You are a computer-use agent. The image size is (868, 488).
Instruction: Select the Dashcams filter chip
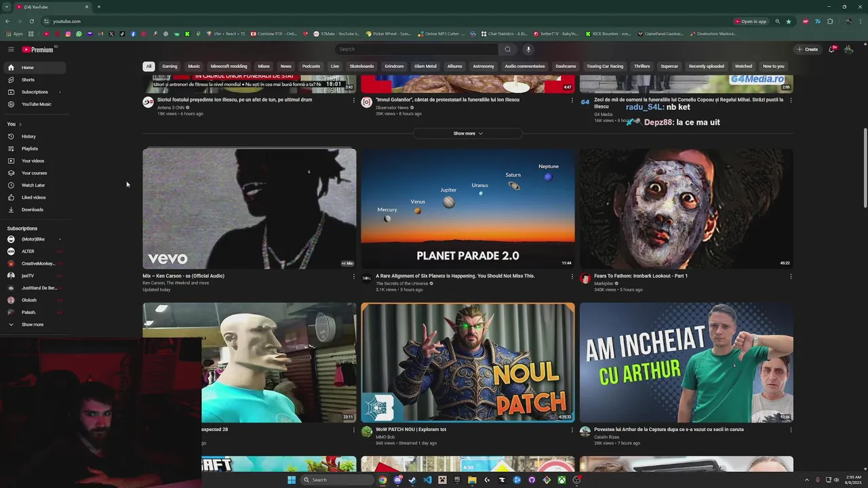coord(566,66)
